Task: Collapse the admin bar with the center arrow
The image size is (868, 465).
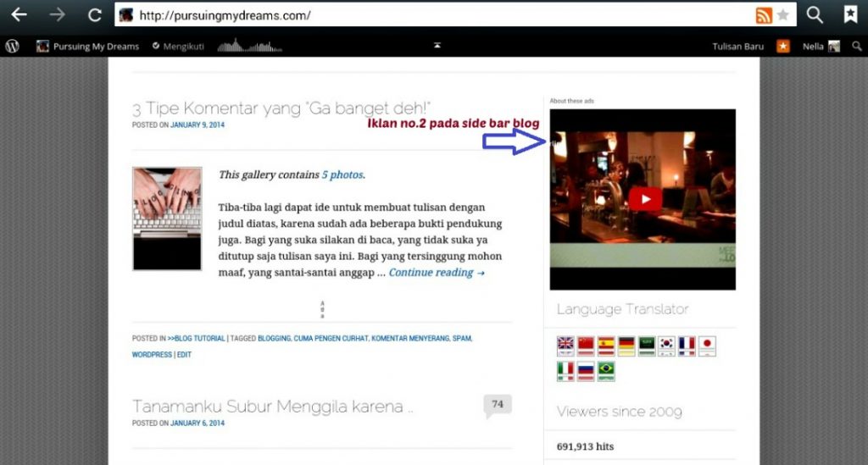Action: click(437, 45)
